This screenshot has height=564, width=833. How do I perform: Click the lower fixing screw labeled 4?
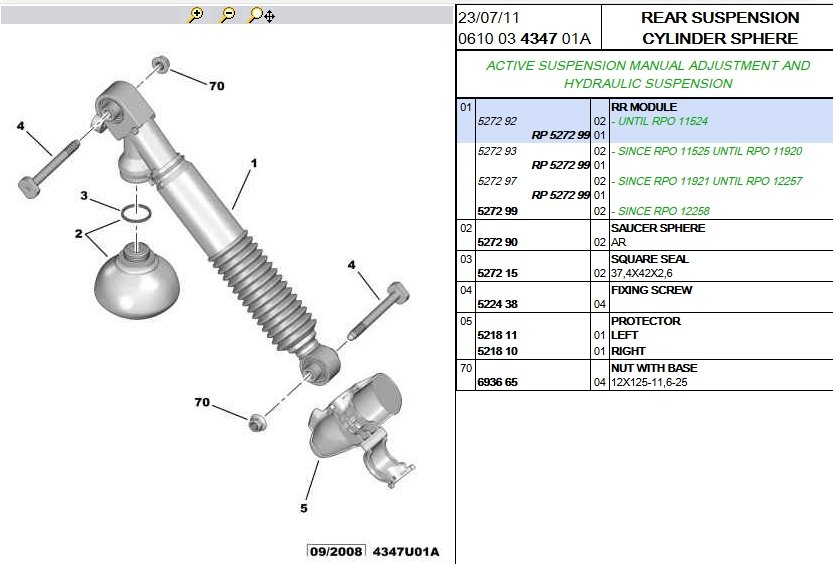pyautogui.click(x=378, y=312)
